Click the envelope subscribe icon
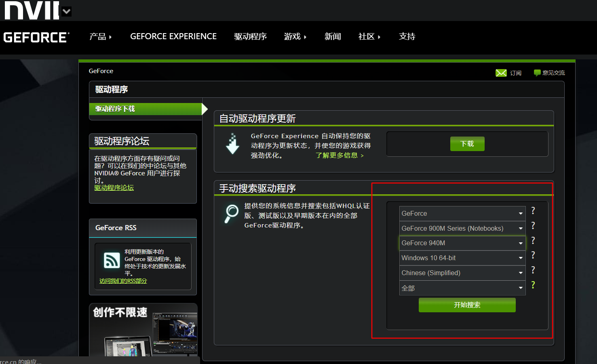The width and height of the screenshot is (597, 364). point(501,73)
